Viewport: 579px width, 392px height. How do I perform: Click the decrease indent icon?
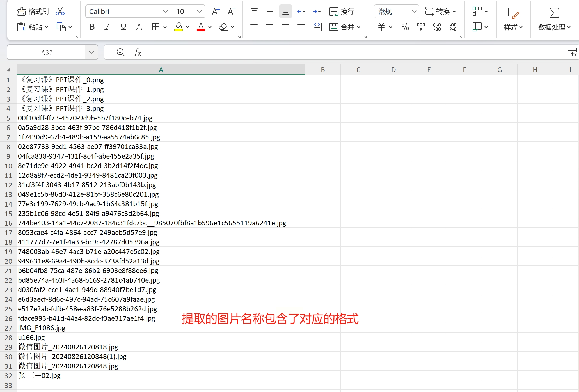pyautogui.click(x=301, y=12)
